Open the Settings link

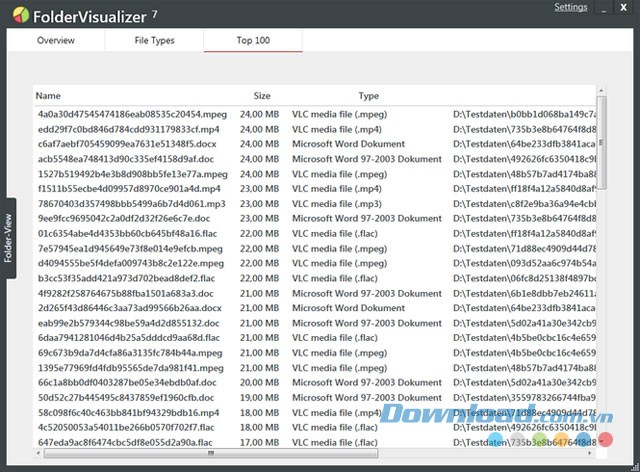coord(571,8)
